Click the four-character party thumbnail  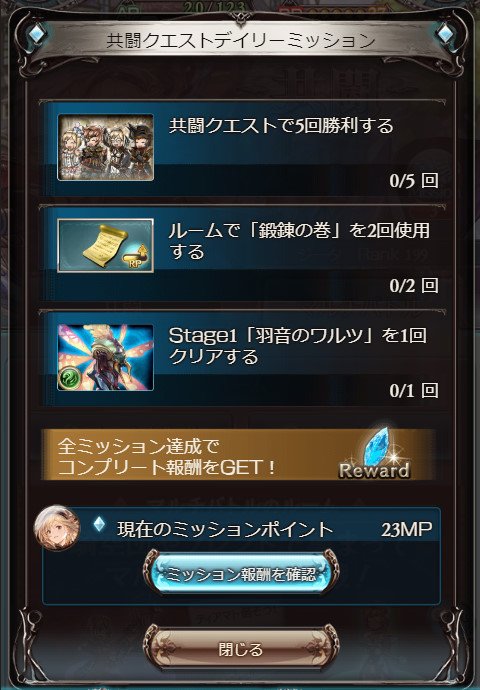pos(106,147)
